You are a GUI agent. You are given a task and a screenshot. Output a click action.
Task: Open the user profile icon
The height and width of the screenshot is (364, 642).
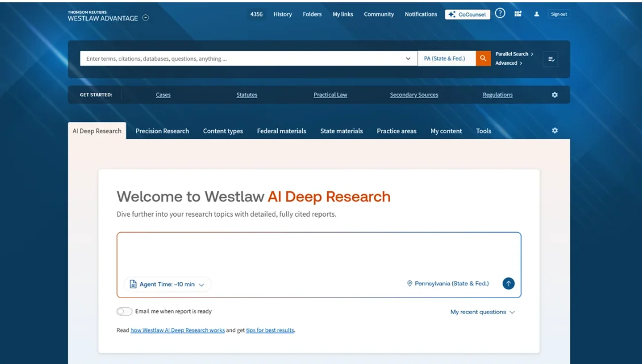coord(536,14)
